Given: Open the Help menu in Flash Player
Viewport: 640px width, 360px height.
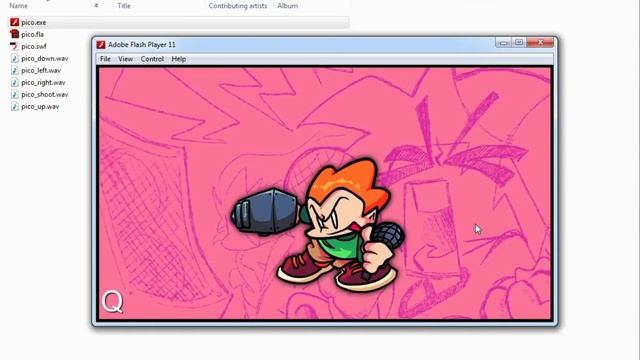Looking at the screenshot, I should point(179,59).
